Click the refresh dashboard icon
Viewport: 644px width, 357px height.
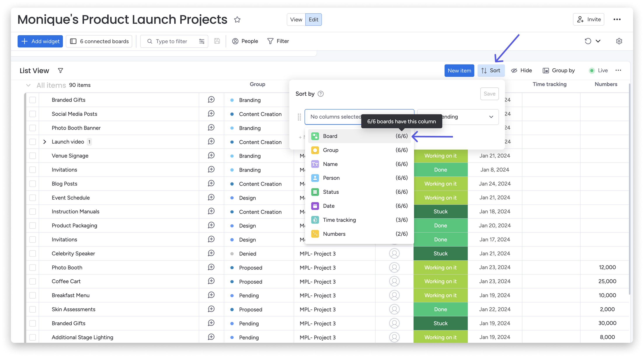588,41
